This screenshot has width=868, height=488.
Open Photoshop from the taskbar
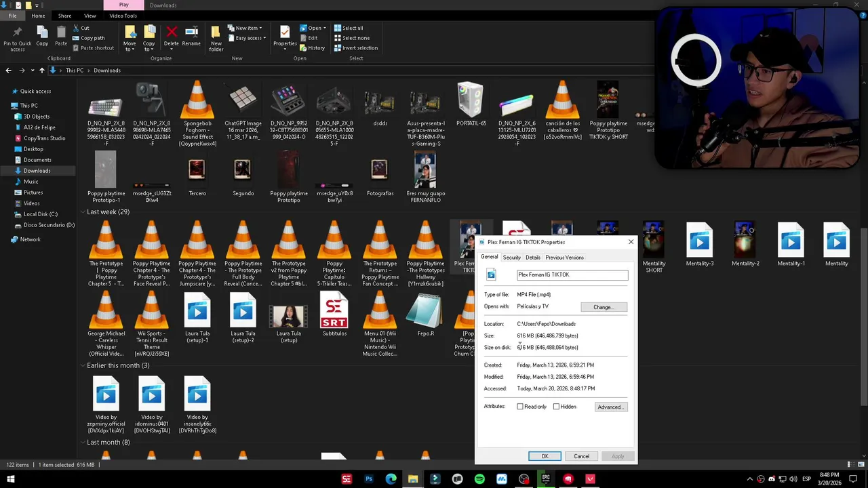[x=369, y=479]
